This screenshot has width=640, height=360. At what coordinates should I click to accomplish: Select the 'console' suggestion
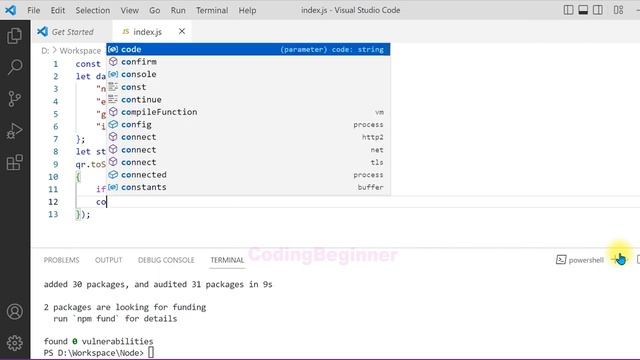tap(248, 74)
